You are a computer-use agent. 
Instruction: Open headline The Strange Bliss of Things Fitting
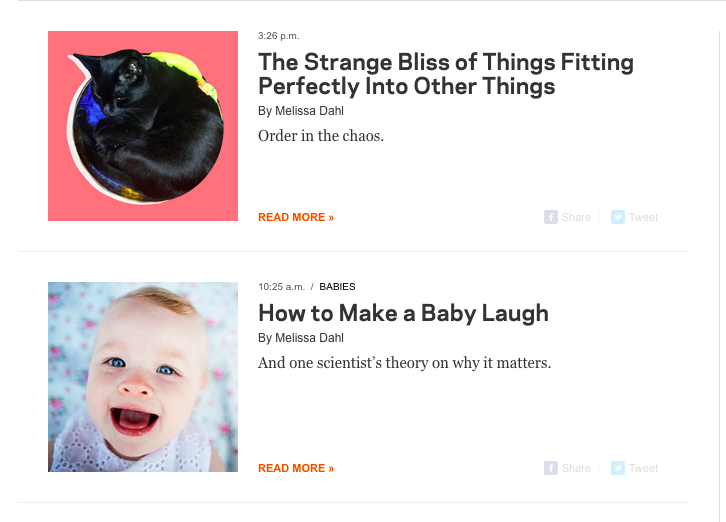tap(445, 74)
